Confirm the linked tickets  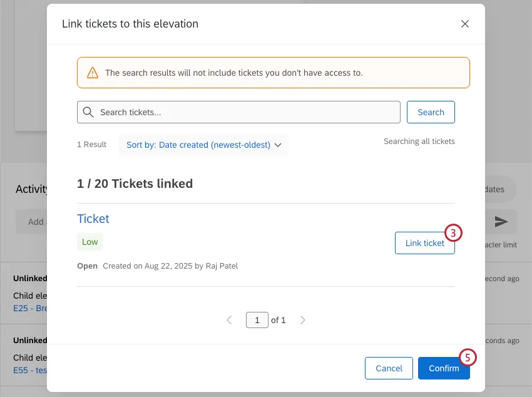click(x=444, y=368)
